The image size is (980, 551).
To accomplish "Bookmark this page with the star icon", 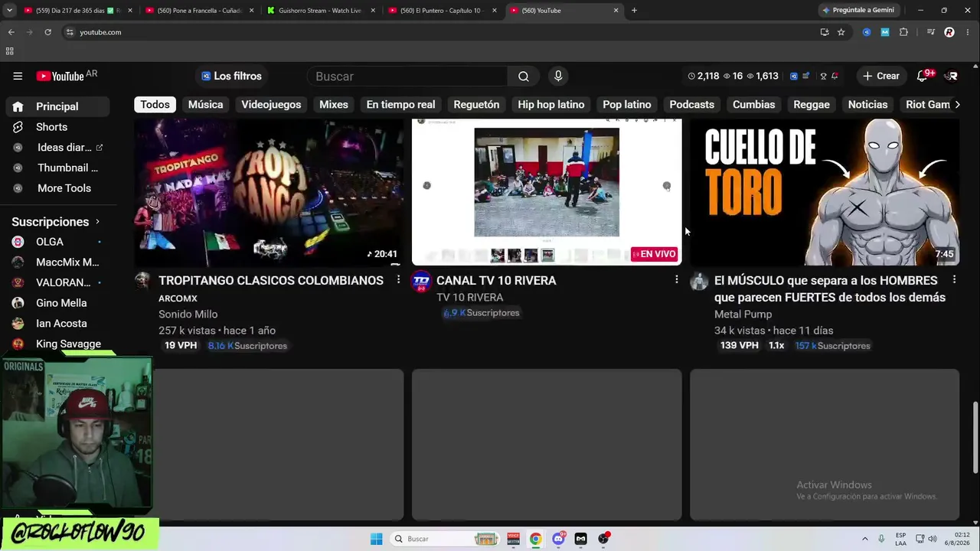I will (x=841, y=32).
